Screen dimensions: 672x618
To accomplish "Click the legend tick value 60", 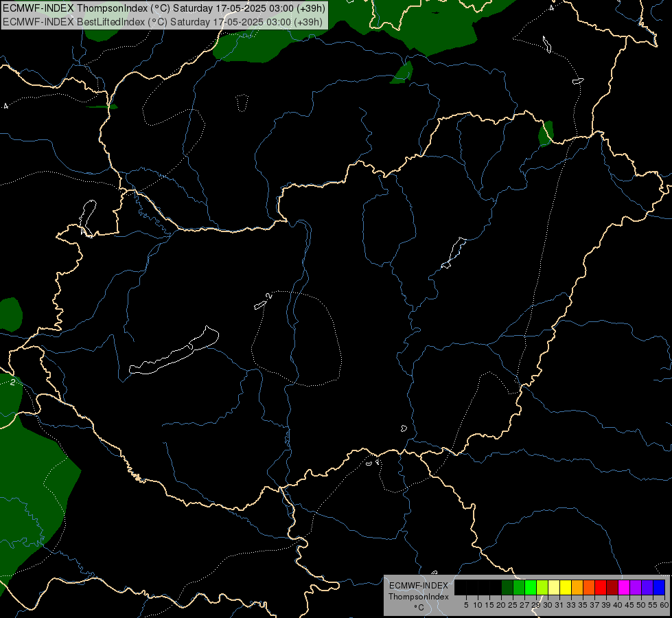I will (x=664, y=605).
